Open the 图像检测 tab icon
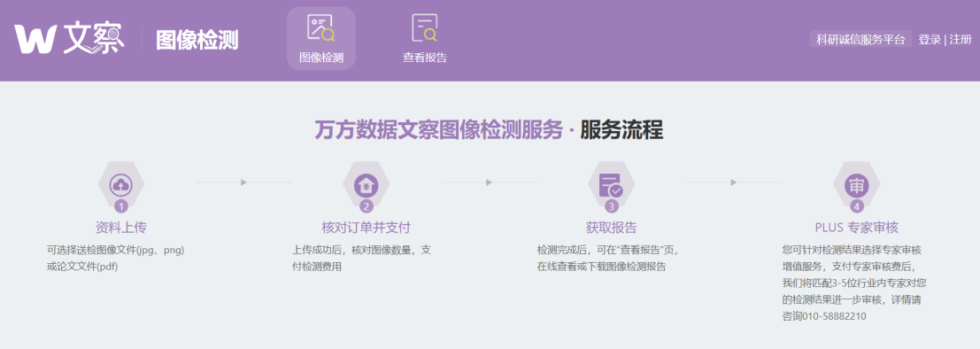Viewport: 980px width, 349px height. tap(321, 28)
